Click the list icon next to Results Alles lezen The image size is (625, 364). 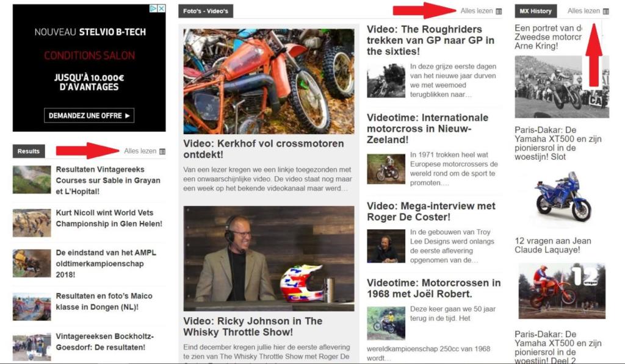tap(162, 151)
